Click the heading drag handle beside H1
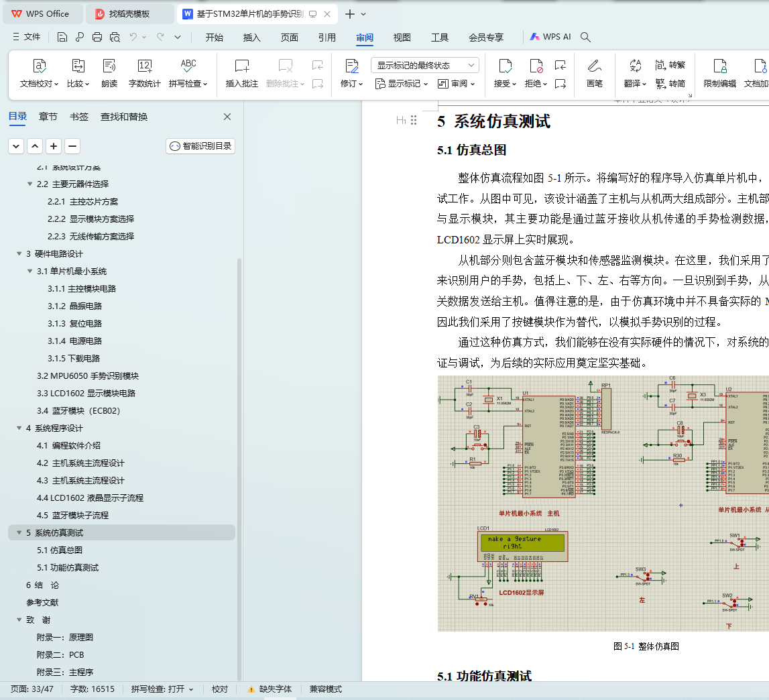 click(414, 120)
